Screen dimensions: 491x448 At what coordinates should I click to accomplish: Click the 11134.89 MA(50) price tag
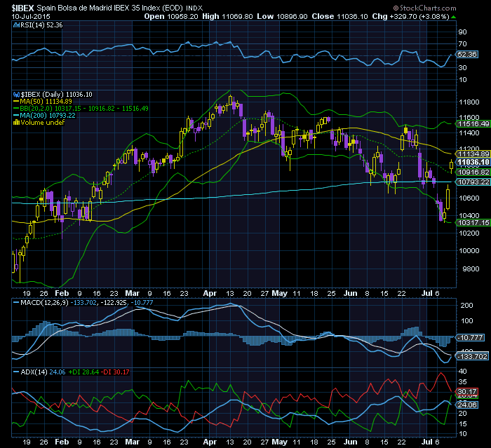coord(473,154)
